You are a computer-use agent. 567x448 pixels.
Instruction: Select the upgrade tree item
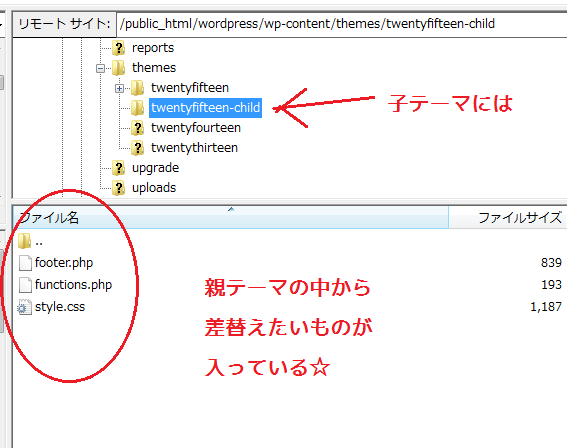pyautogui.click(x=155, y=168)
